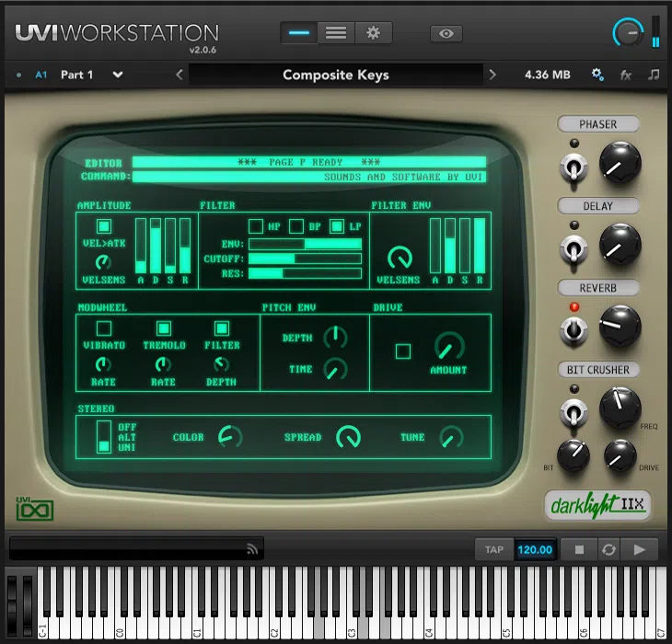Open the FX panel icon
The image size is (672, 644).
click(x=626, y=75)
